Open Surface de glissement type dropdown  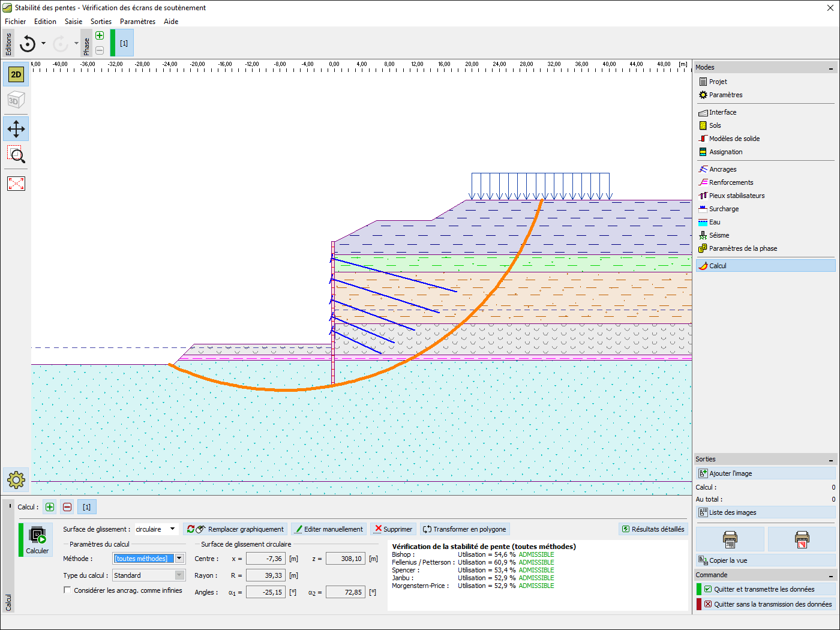coord(172,529)
